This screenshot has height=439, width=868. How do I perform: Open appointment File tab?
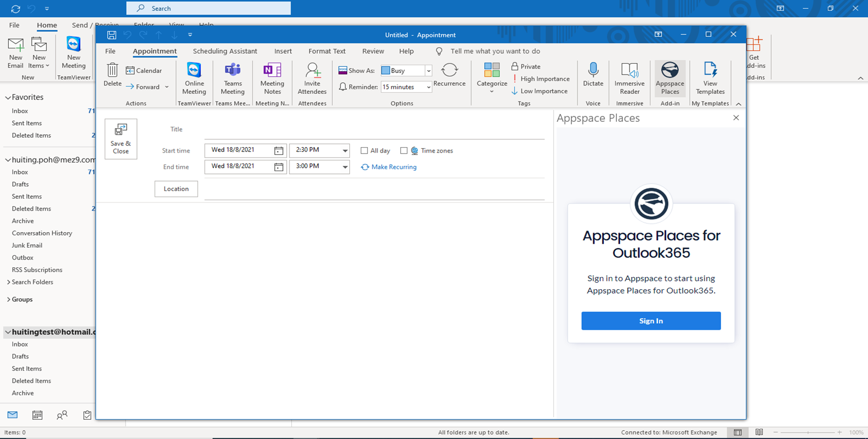click(110, 51)
